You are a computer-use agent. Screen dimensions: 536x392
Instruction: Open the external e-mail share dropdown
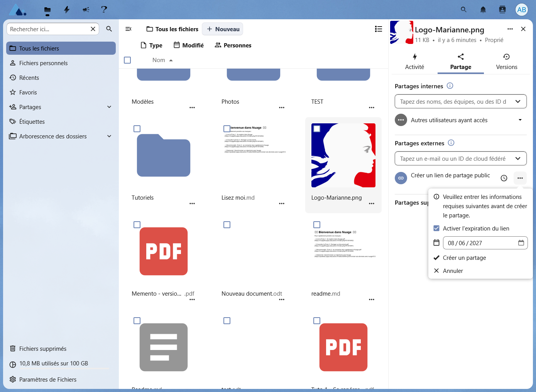coord(518,158)
